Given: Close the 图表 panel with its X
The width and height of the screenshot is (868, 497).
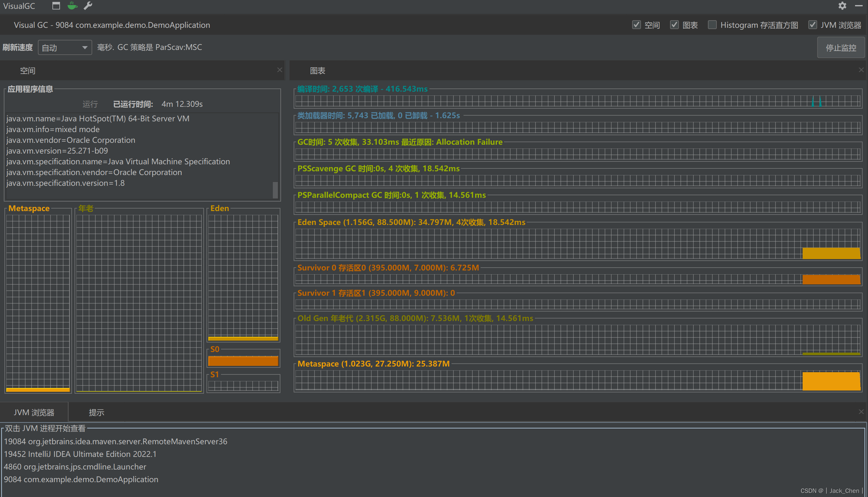Looking at the screenshot, I should [861, 70].
